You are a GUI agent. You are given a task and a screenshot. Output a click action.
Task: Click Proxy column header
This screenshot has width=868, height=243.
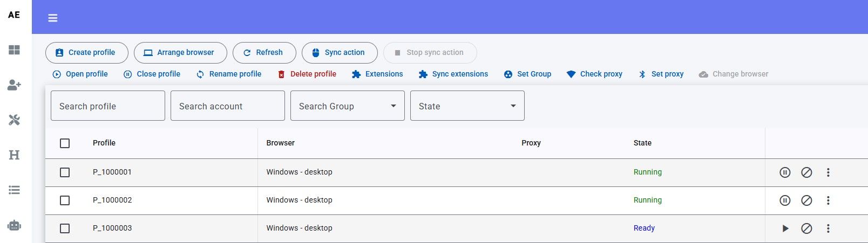531,143
